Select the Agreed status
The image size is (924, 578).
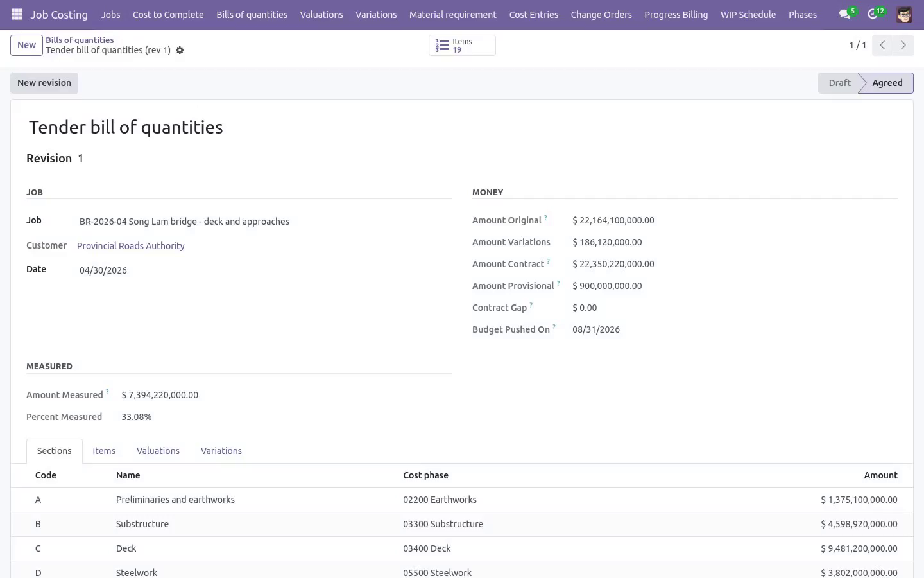click(x=887, y=83)
